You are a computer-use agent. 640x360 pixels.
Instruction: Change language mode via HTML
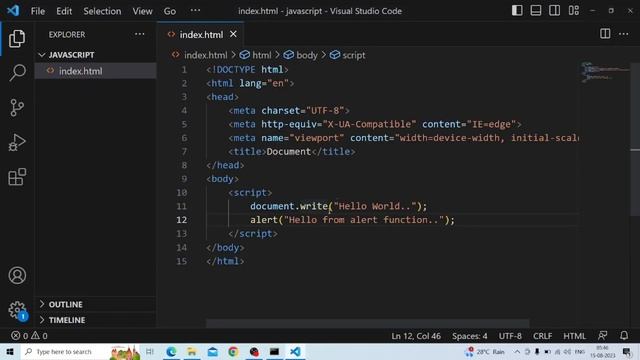(574, 336)
